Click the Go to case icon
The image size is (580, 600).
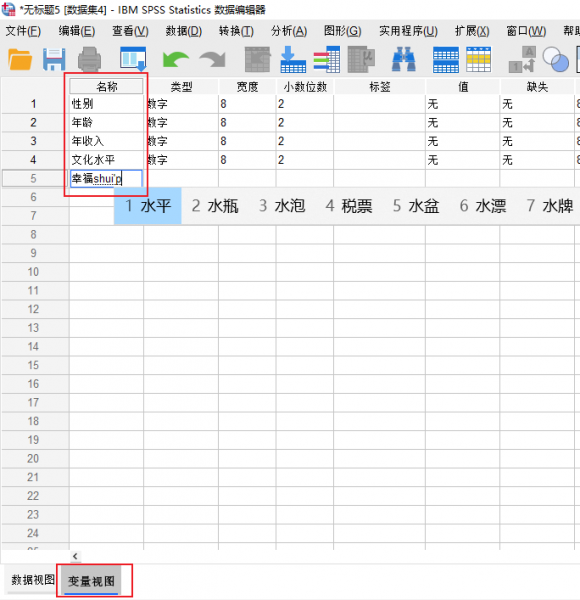coord(257,60)
